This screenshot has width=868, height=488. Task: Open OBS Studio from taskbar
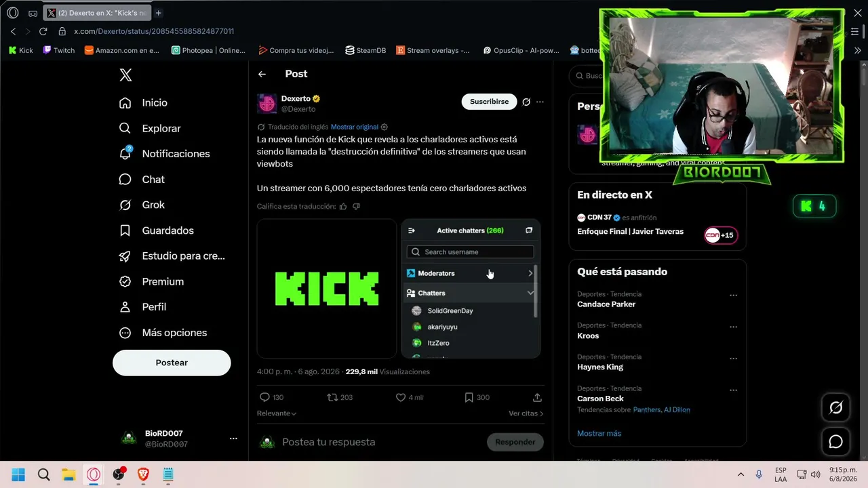point(119,474)
